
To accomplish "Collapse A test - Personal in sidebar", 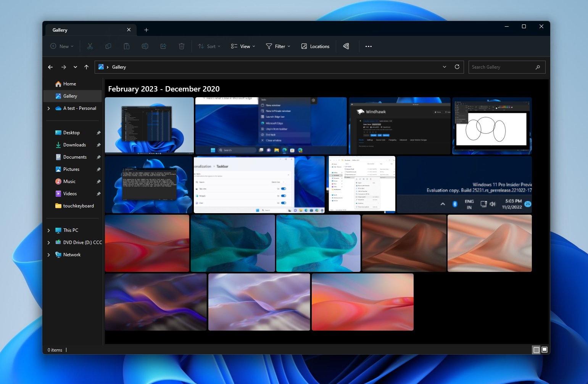I will tap(49, 108).
